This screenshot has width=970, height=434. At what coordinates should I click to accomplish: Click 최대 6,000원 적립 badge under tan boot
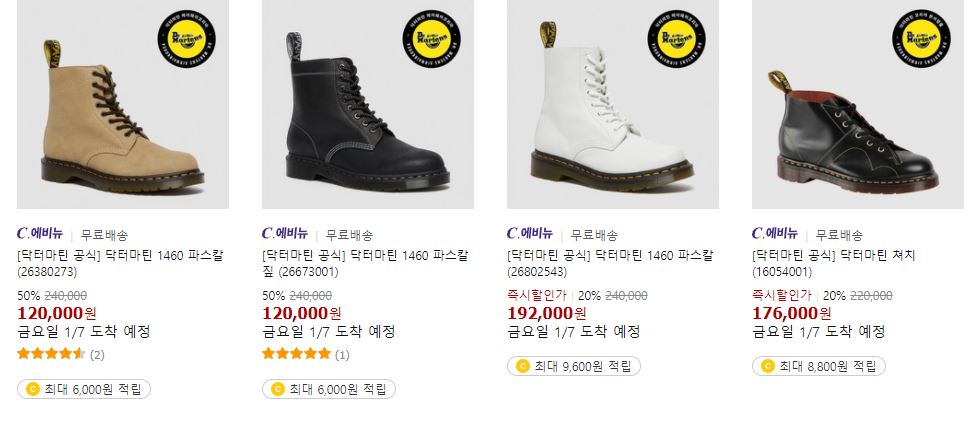(x=84, y=389)
